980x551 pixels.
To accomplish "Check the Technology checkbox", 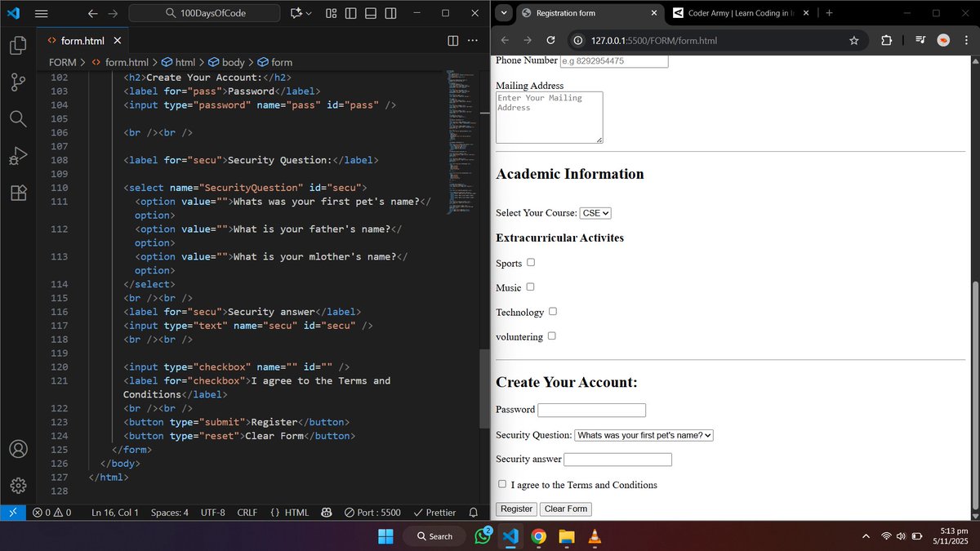I will pyautogui.click(x=553, y=311).
